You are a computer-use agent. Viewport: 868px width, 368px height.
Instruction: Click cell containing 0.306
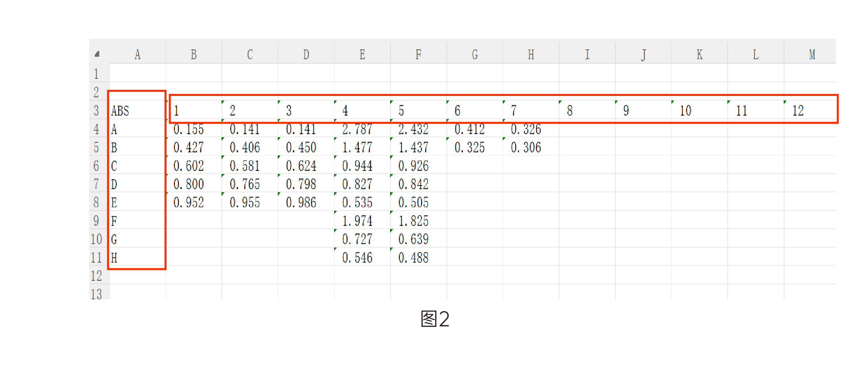point(531,146)
